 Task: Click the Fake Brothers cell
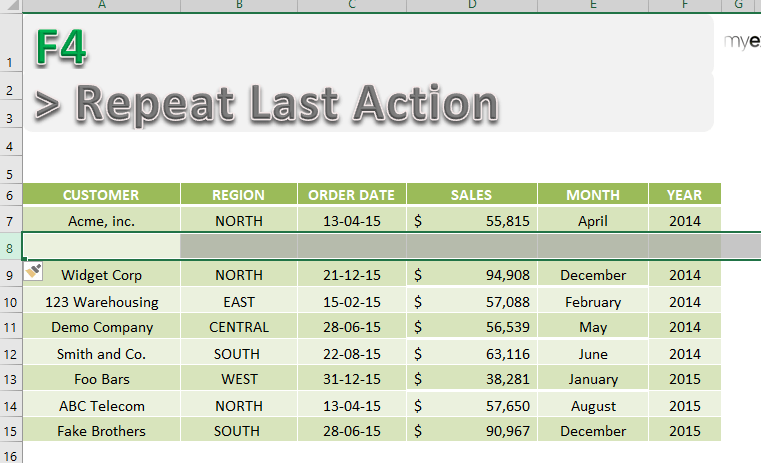pyautogui.click(x=101, y=431)
